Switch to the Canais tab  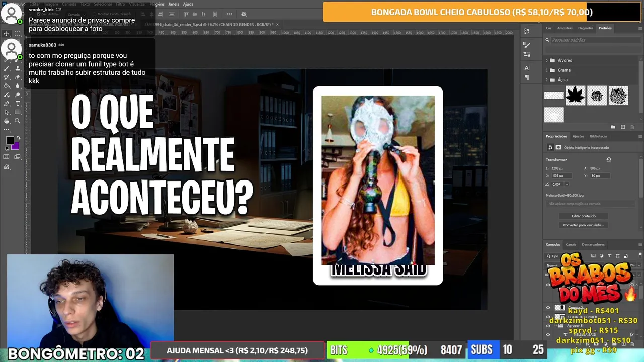571,244
